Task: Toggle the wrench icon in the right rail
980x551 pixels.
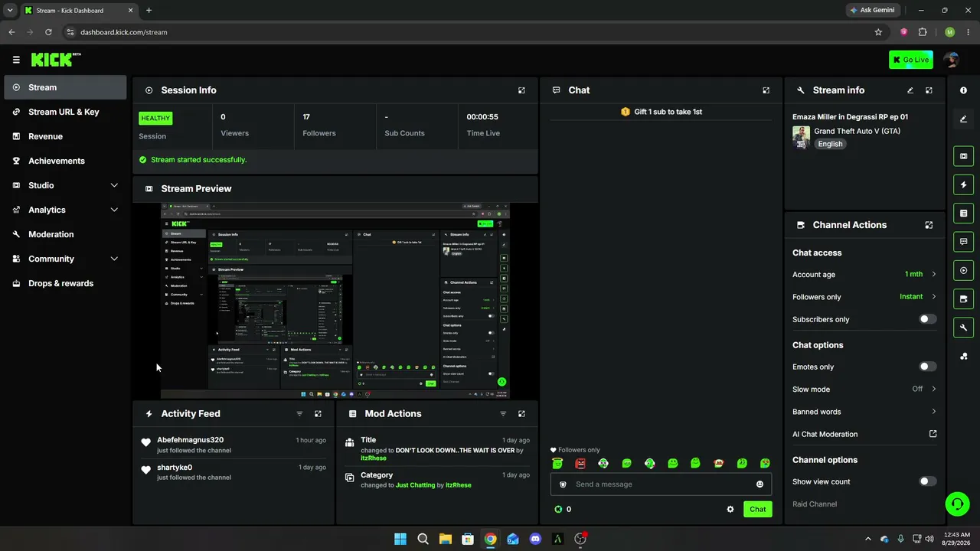Action: (963, 328)
